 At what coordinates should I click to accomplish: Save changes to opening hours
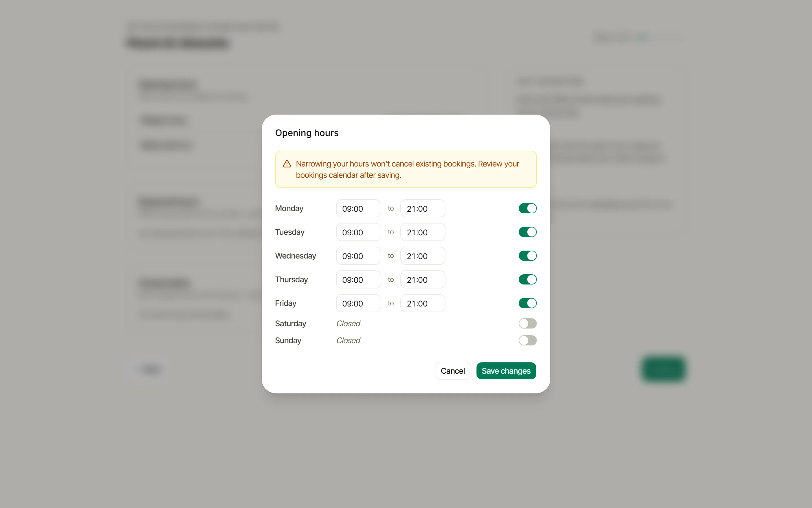506,371
